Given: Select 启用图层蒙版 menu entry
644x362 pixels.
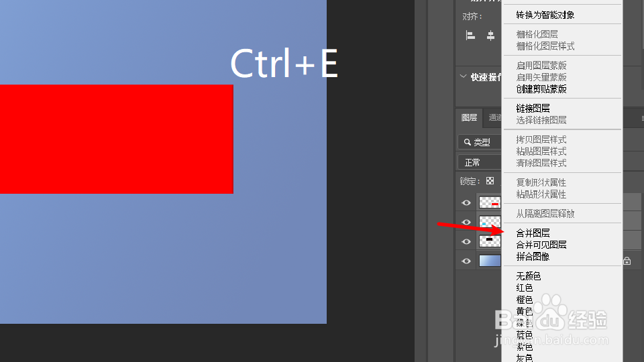Looking at the screenshot, I should point(541,65).
